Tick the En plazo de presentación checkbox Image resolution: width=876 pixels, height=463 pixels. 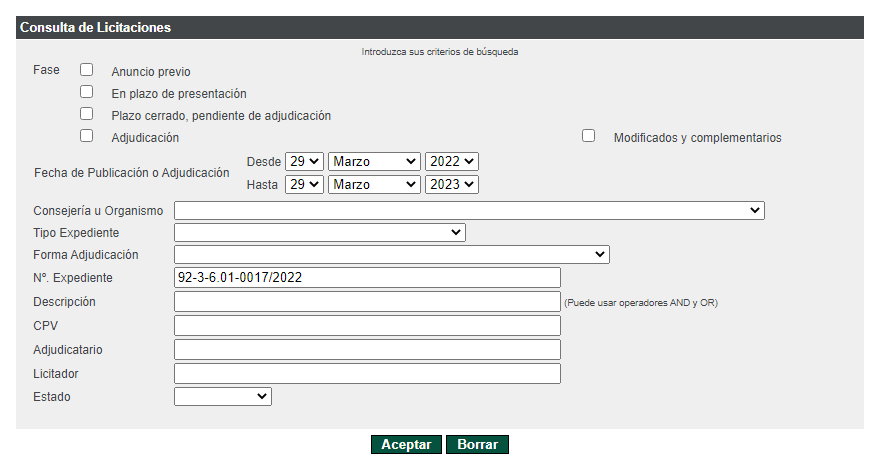86,92
